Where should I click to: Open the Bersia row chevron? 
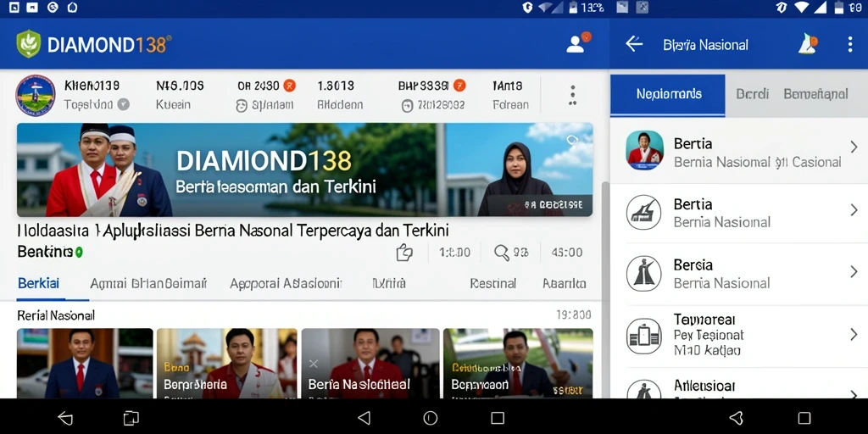pyautogui.click(x=854, y=272)
